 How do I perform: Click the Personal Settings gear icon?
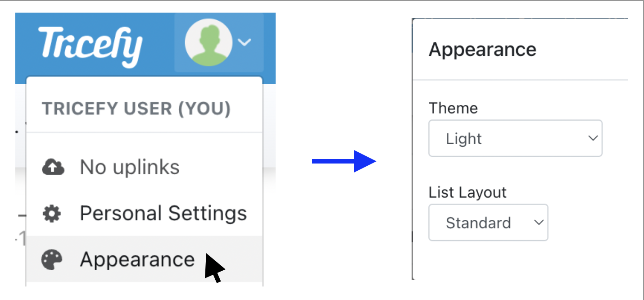[52, 213]
